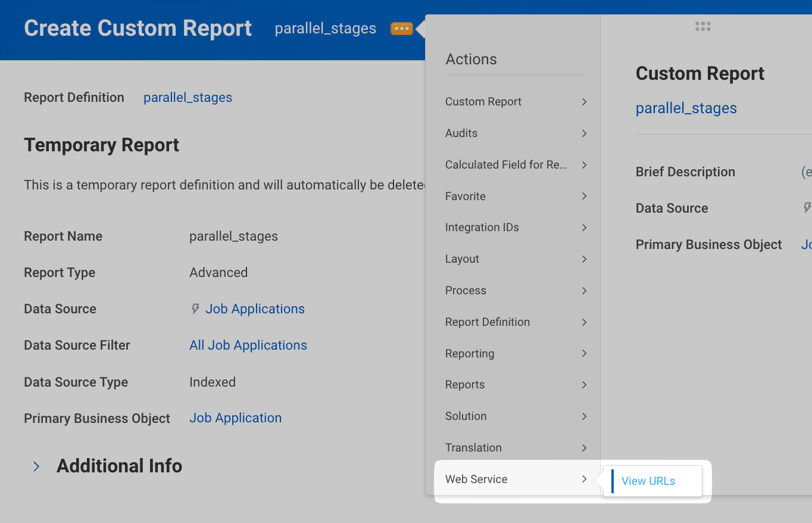Click the View URLs option
The height and width of the screenshot is (523, 812).
pos(648,481)
